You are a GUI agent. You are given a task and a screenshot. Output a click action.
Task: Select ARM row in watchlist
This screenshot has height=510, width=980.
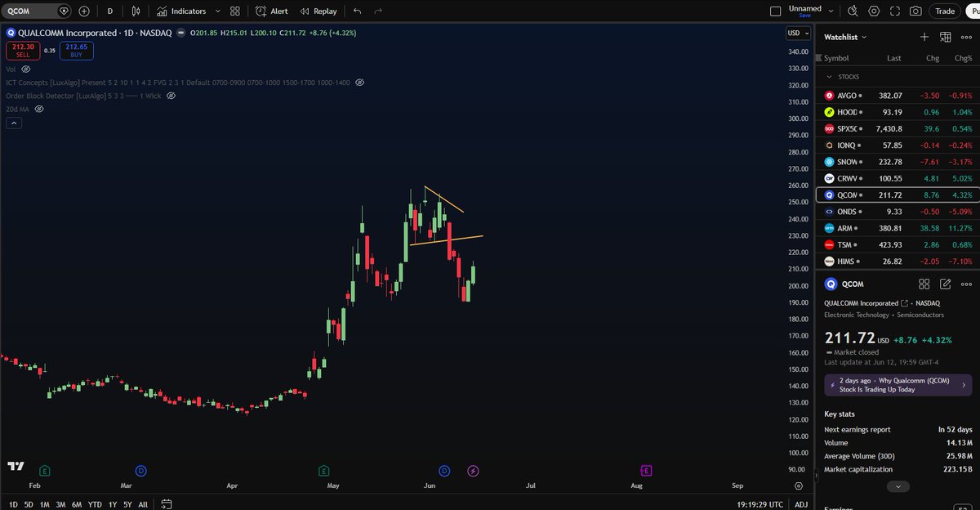click(x=897, y=228)
